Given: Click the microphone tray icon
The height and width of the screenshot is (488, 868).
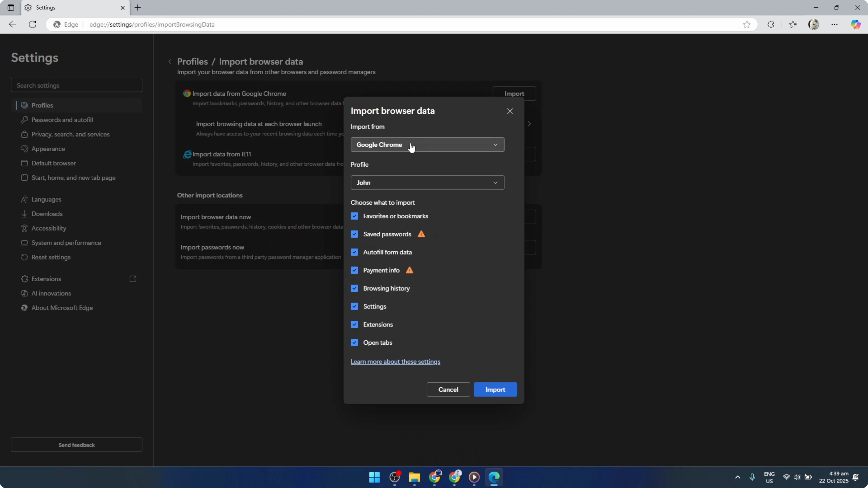Looking at the screenshot, I should click(752, 477).
